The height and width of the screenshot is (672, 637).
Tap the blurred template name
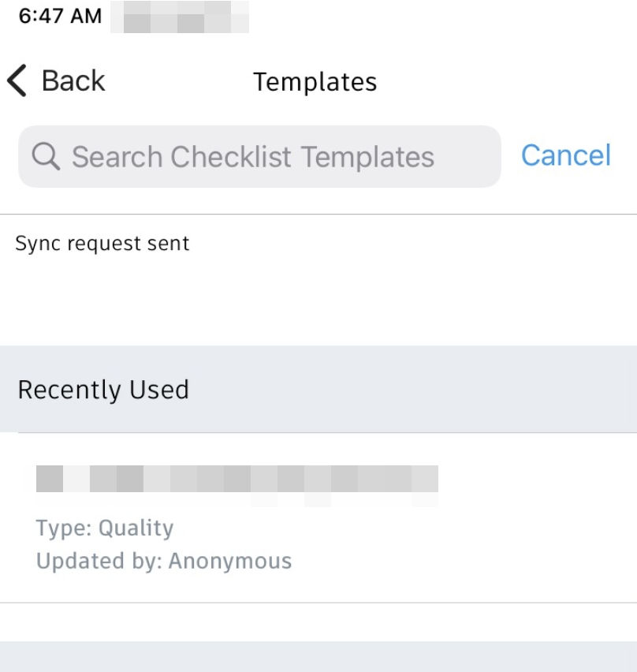click(x=237, y=480)
